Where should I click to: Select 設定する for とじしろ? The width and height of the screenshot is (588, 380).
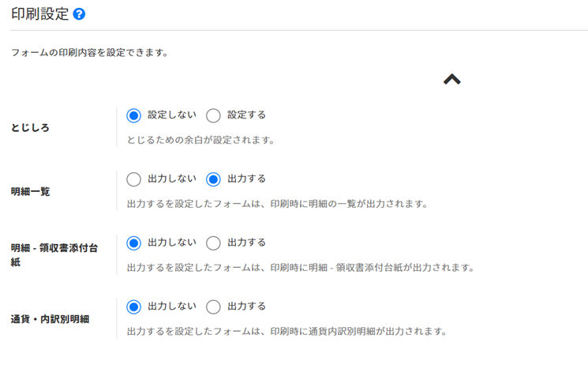[213, 115]
